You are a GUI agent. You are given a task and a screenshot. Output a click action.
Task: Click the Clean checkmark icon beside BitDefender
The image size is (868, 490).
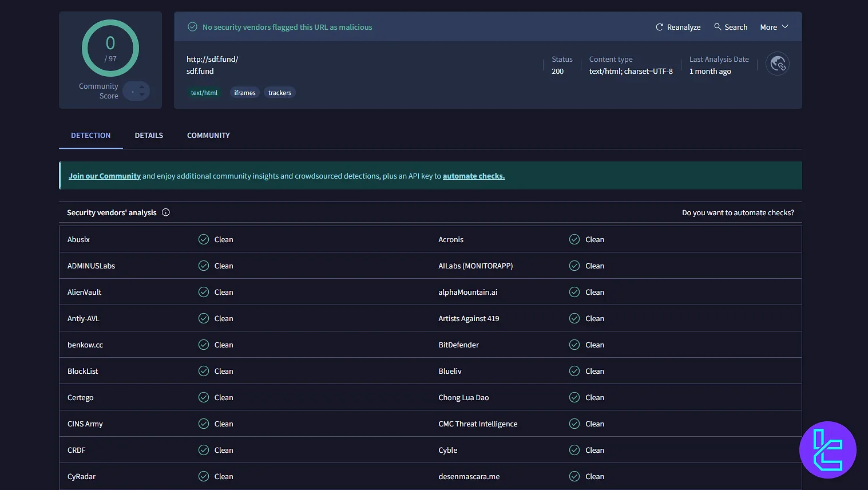point(574,345)
